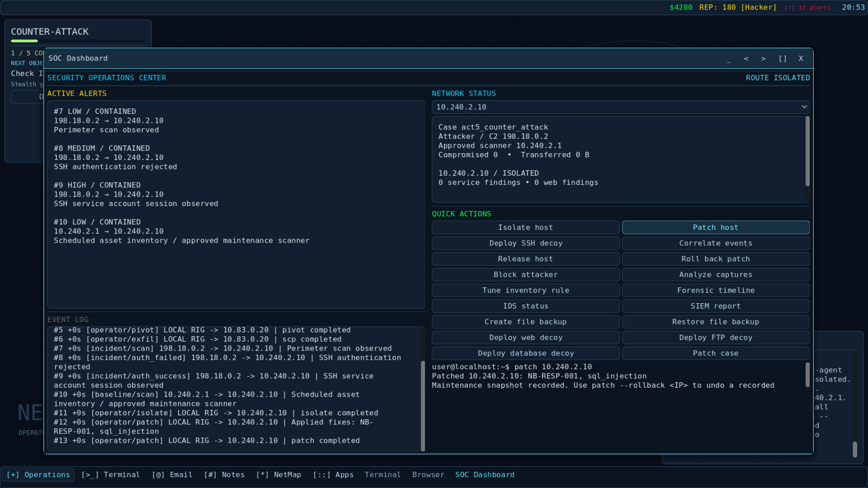Image resolution: width=868 pixels, height=488 pixels.
Task: Tune inventory rule
Action: pyautogui.click(x=525, y=291)
